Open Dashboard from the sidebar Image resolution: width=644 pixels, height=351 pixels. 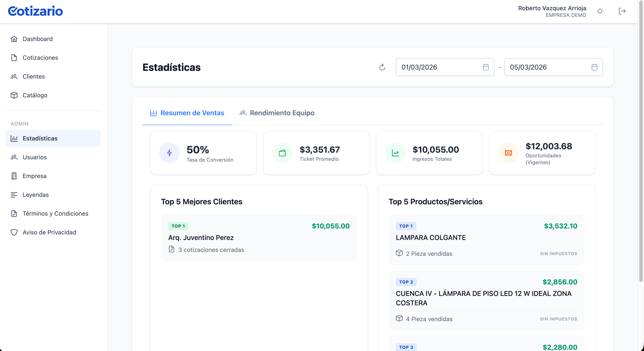coord(38,39)
